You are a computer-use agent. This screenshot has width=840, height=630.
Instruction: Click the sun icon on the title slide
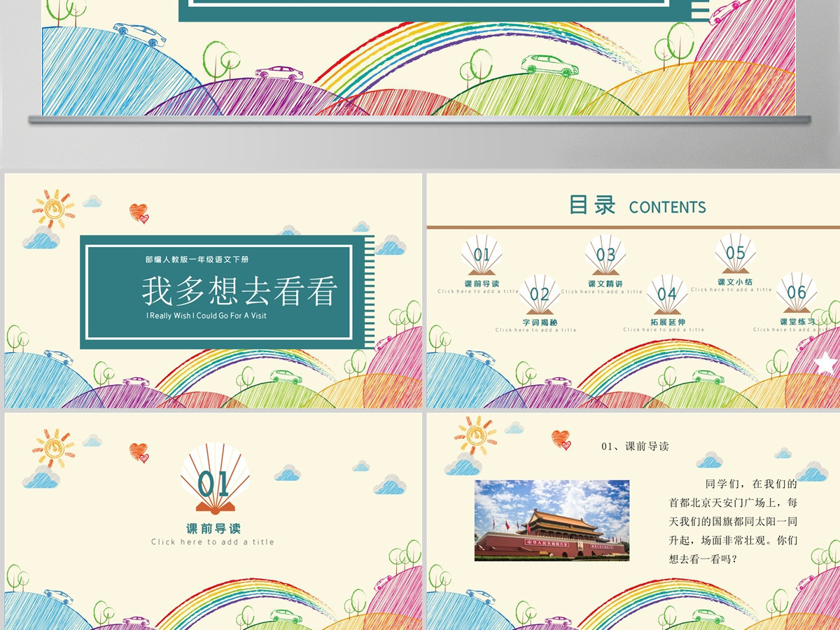54,209
